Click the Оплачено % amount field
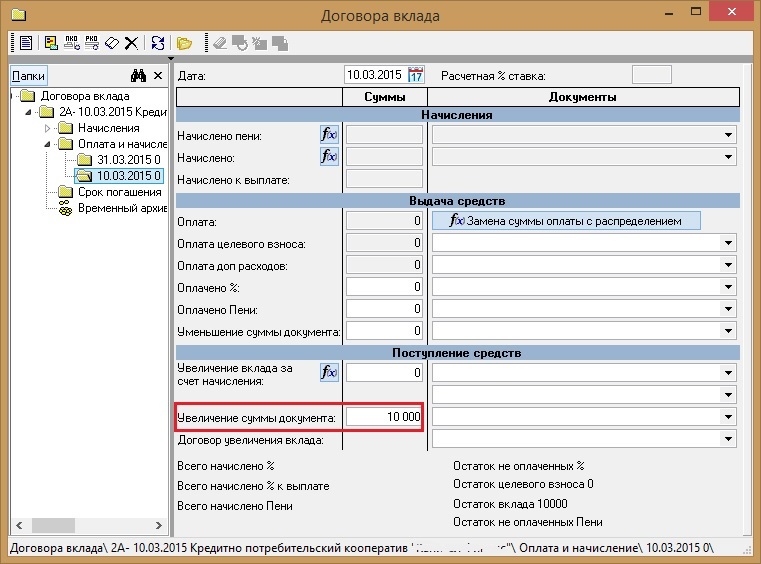 pos(384,287)
